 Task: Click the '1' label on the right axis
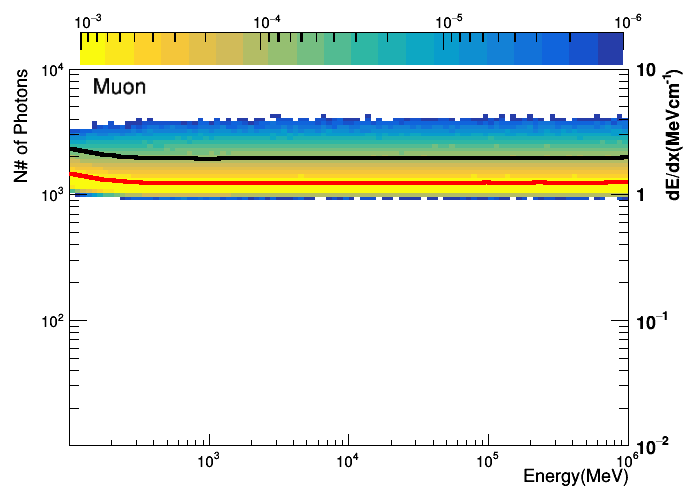pos(641,195)
